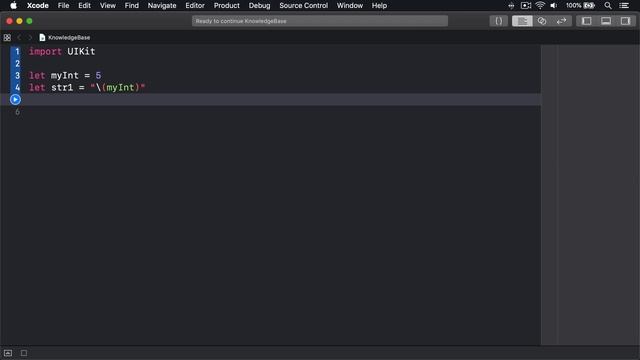The height and width of the screenshot is (360, 640).
Task: Open the Product menu
Action: (x=227, y=5)
